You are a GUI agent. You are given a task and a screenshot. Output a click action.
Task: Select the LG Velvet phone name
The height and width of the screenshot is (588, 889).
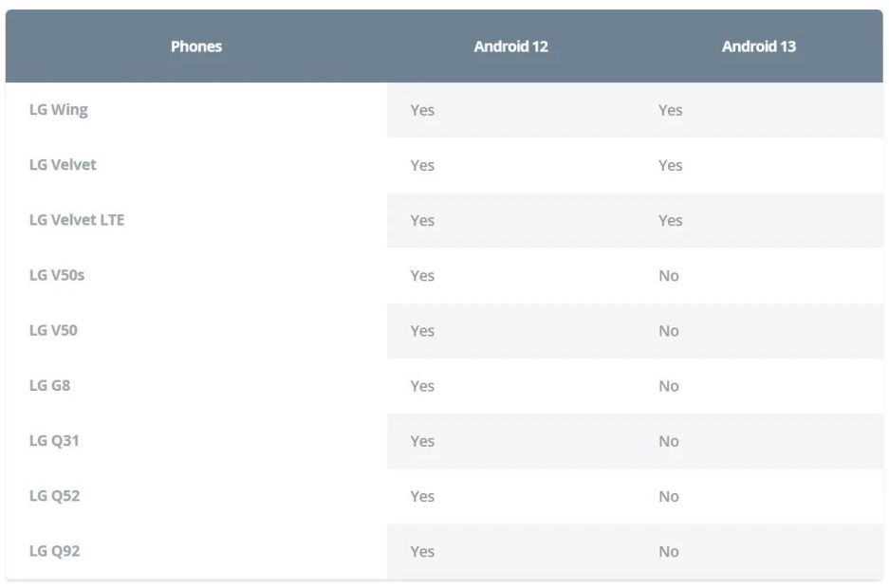tap(63, 165)
